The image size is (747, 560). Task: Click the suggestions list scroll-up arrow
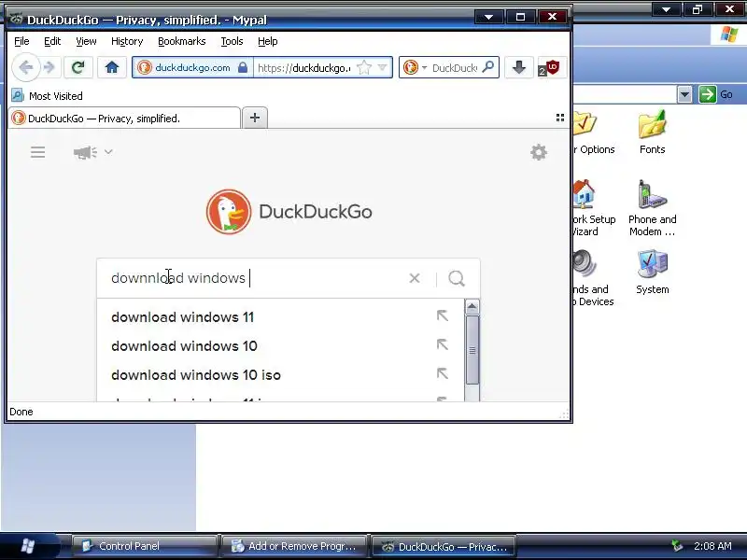pyautogui.click(x=472, y=307)
